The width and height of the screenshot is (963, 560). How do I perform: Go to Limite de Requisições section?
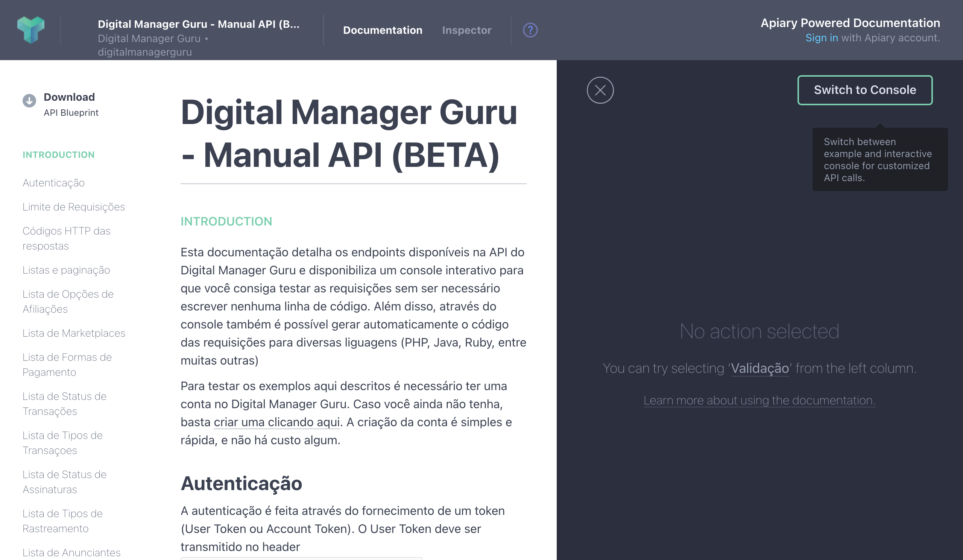coord(74,207)
